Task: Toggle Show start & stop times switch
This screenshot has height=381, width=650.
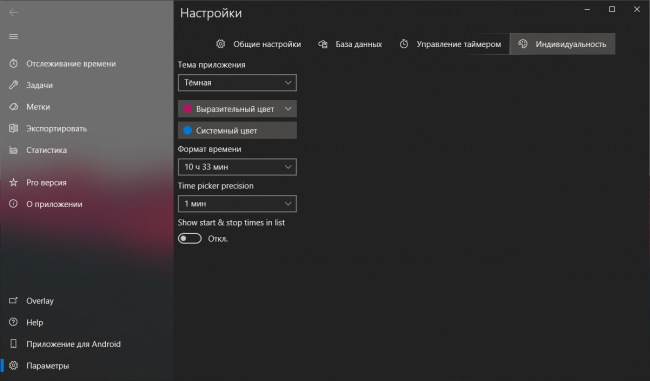Action: pos(189,238)
